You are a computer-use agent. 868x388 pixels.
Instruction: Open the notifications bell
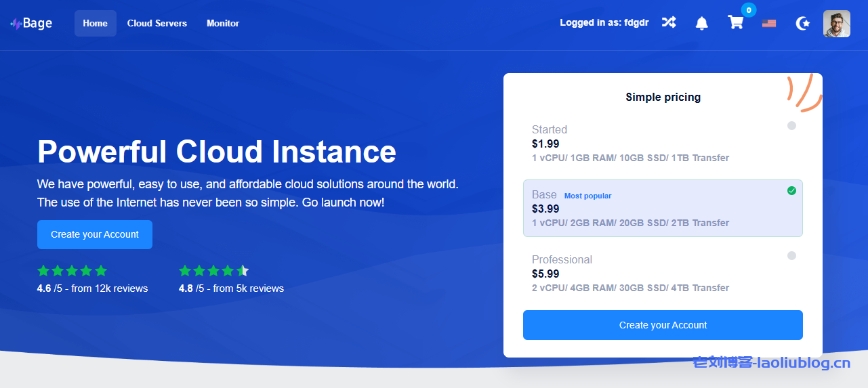tap(702, 23)
